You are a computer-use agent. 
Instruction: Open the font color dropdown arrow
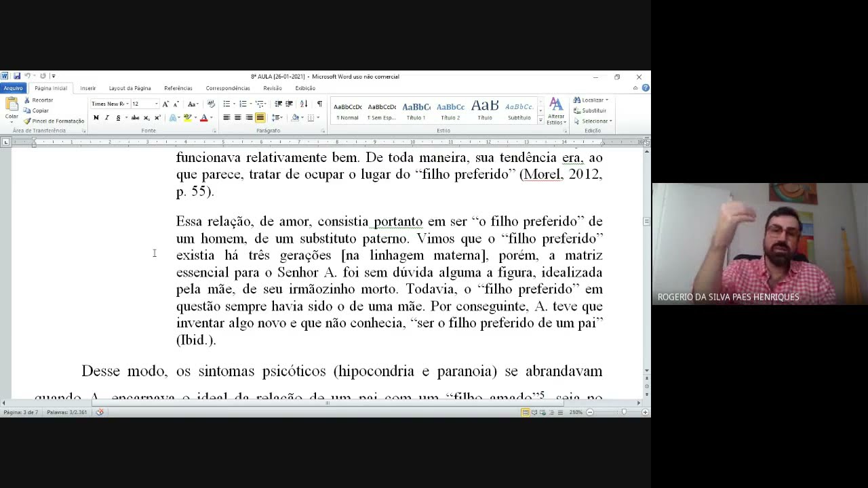pyautogui.click(x=211, y=118)
